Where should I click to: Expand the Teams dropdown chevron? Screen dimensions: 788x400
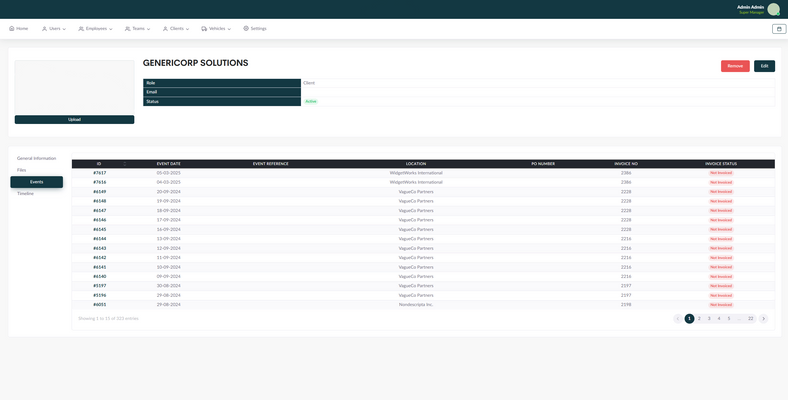click(148, 29)
